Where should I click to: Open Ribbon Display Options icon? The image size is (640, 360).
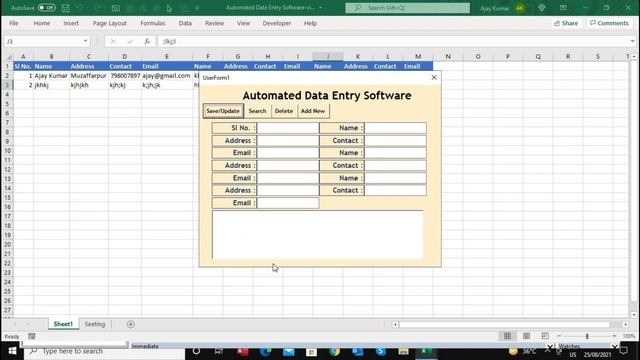[563, 8]
